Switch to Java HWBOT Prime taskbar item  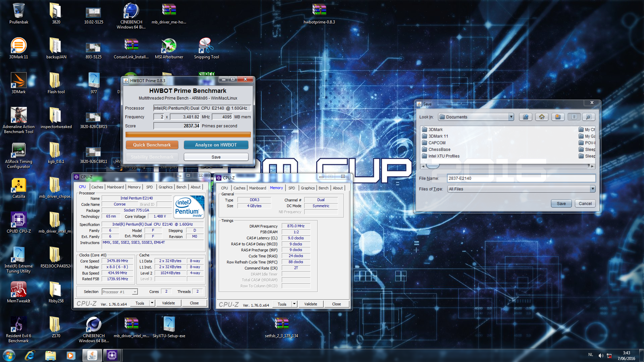click(x=92, y=355)
